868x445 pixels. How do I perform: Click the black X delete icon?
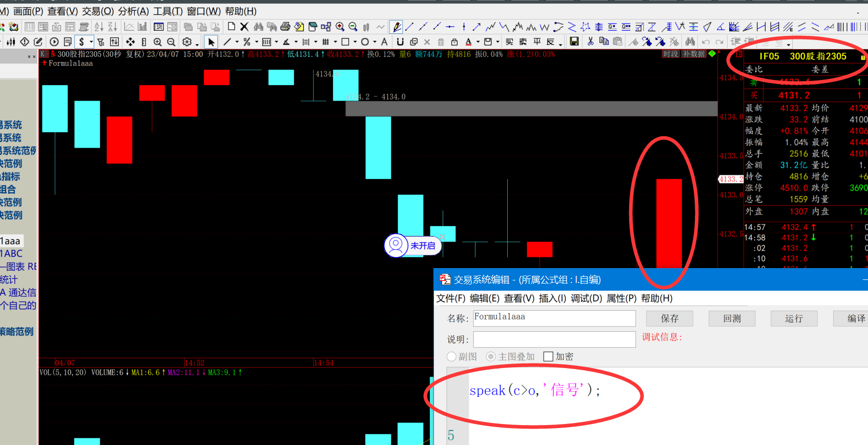(244, 27)
